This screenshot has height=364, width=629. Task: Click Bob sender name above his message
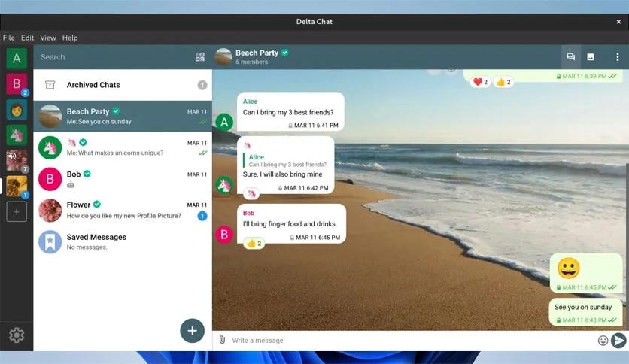coord(249,213)
